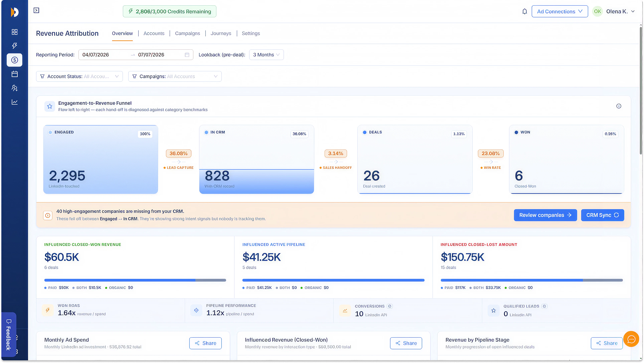The image size is (644, 363).
Task: Click the 1.12x pipeline performance value
Action: pyautogui.click(x=215, y=313)
